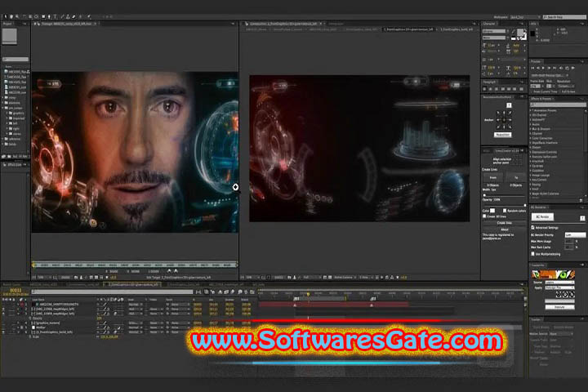Image resolution: width=588 pixels, height=392 pixels.
Task: Set anchor to center in anchor grid
Action: pos(504,120)
